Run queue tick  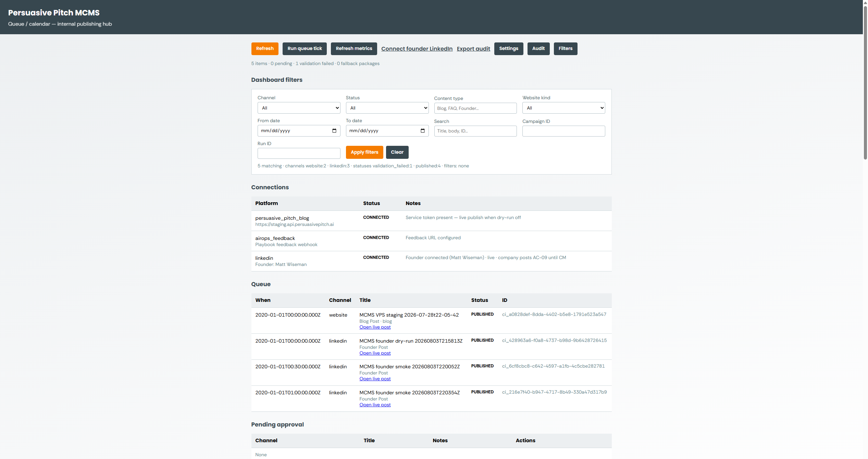305,49
